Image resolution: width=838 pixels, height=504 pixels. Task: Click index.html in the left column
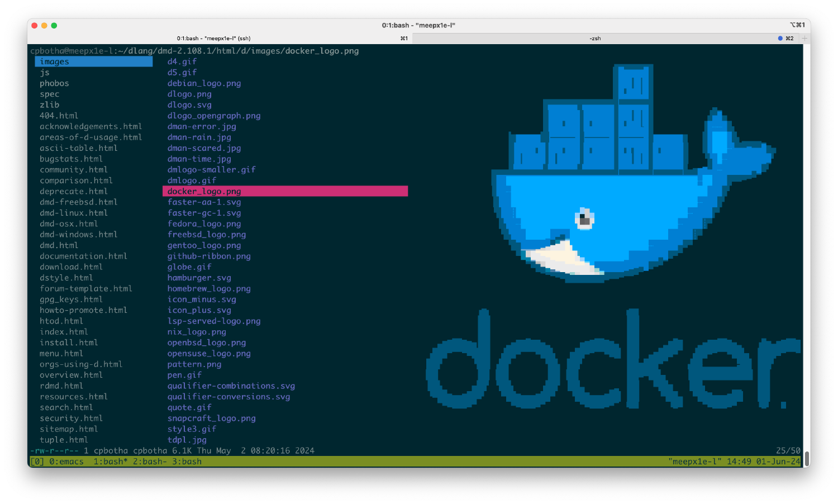(64, 332)
